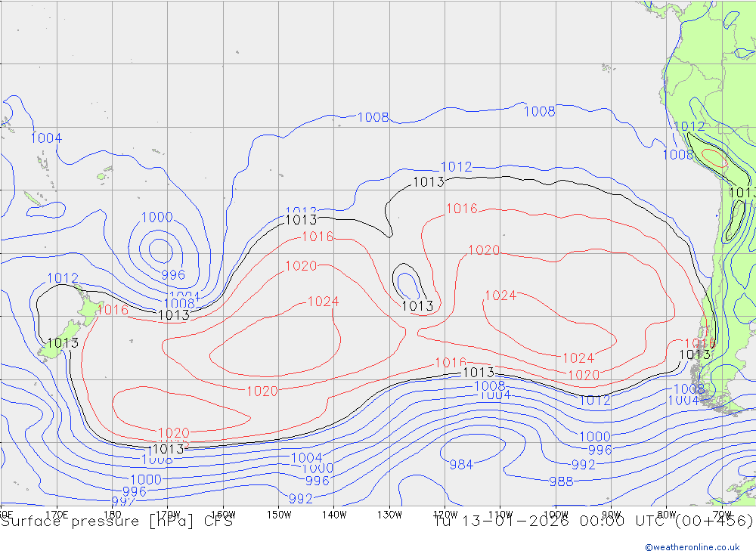
Task: Click the 'Surface pressure [hPa] CFS' title
Action: tap(116, 522)
